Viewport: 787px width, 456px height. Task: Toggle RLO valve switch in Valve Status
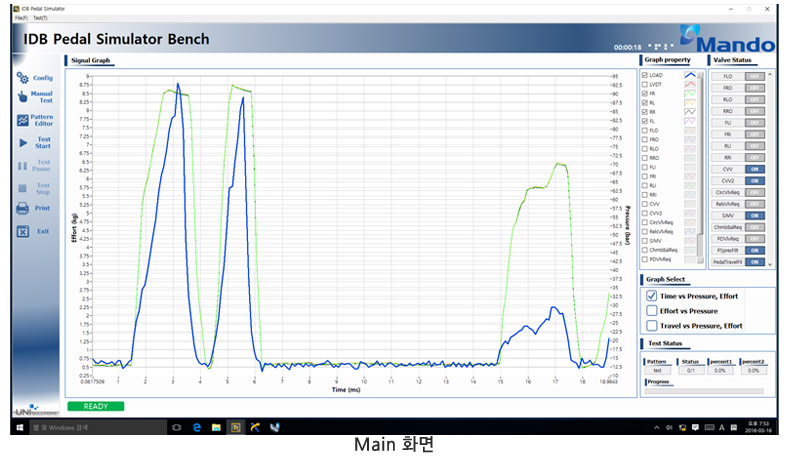(x=754, y=99)
